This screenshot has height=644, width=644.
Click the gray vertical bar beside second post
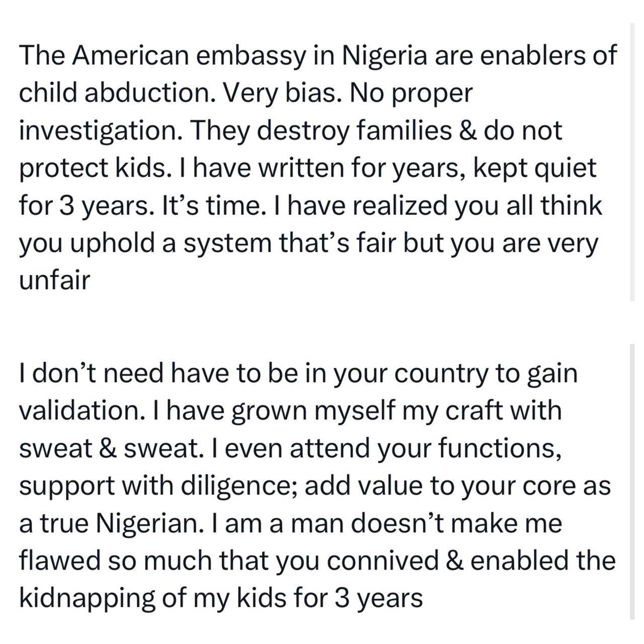tap(632, 480)
